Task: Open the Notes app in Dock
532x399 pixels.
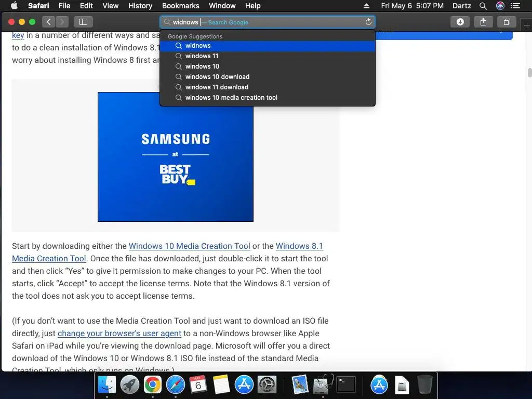Action: 221,385
